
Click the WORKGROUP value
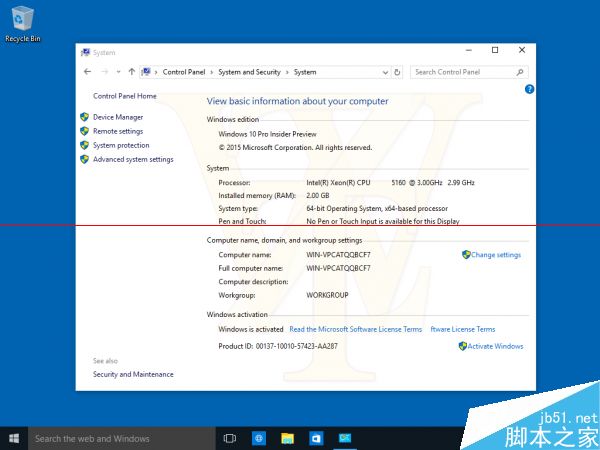click(x=327, y=295)
